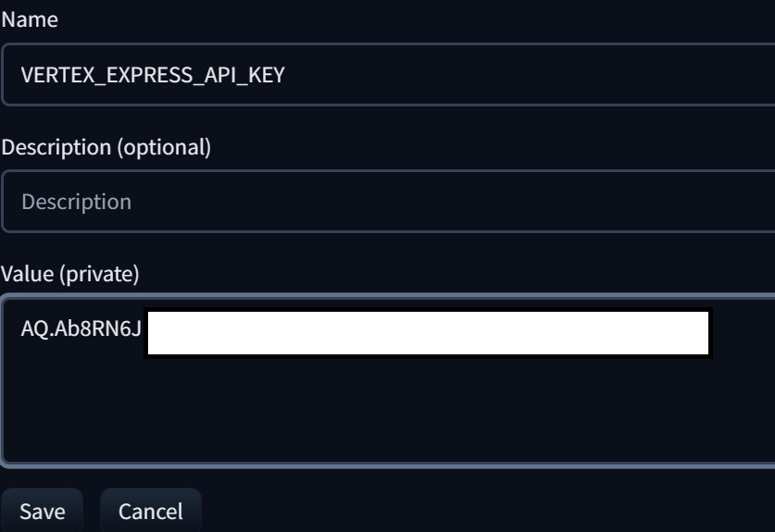Click the AQ.Ab8RN6J key text

coord(81,328)
